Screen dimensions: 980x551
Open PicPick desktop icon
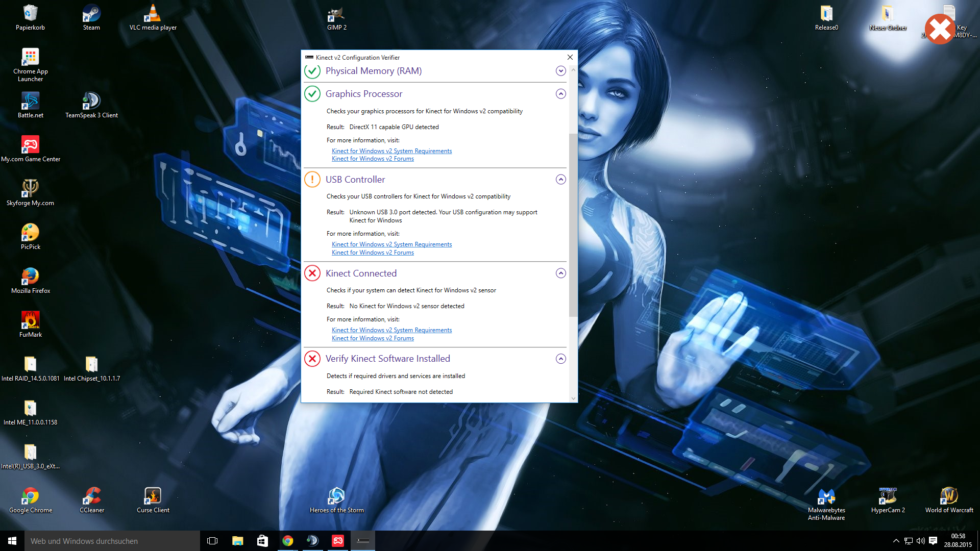(x=30, y=237)
